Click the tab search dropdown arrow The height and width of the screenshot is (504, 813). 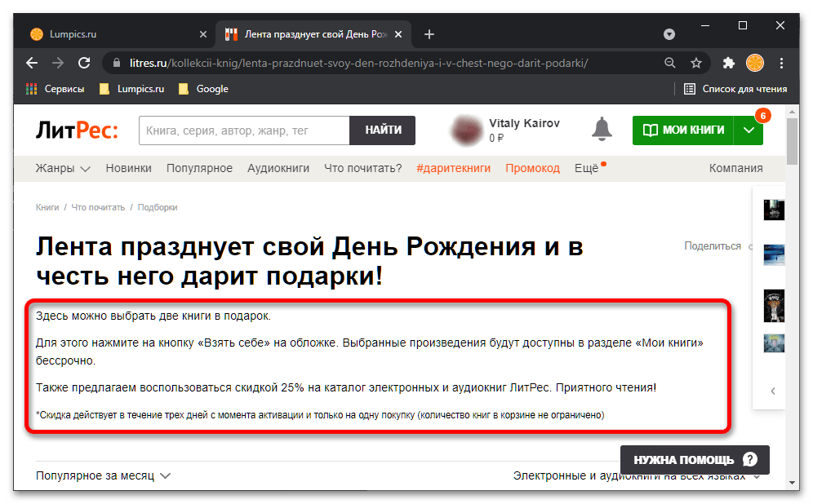(669, 34)
